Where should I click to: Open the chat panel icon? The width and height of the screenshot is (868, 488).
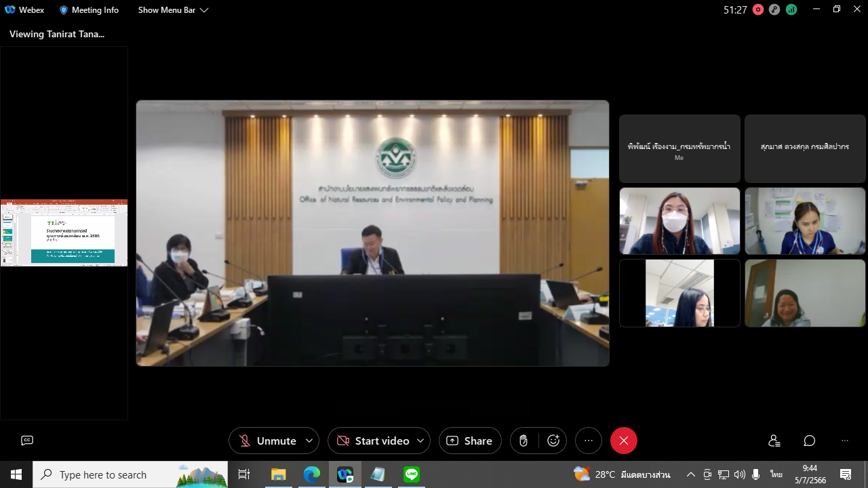[809, 441]
